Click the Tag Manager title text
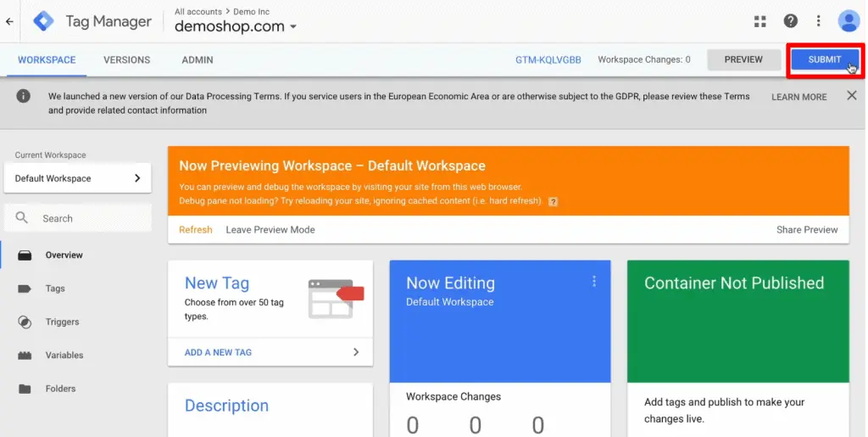 pos(108,21)
